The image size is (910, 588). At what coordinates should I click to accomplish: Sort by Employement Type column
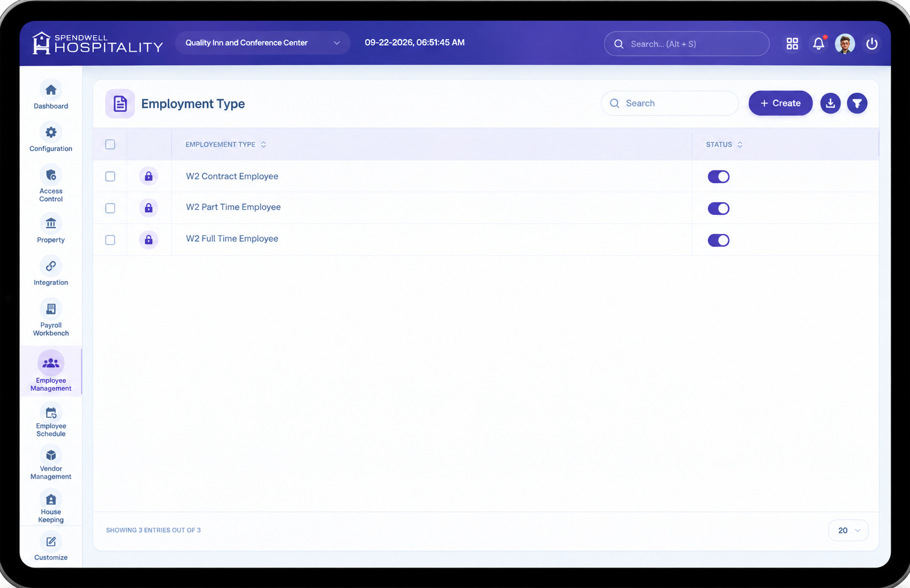(226, 144)
